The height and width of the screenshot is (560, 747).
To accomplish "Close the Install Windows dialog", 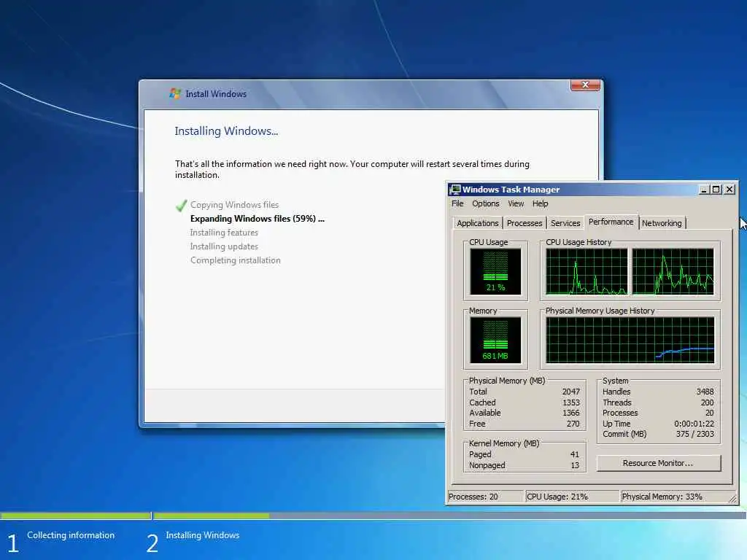I will (585, 85).
